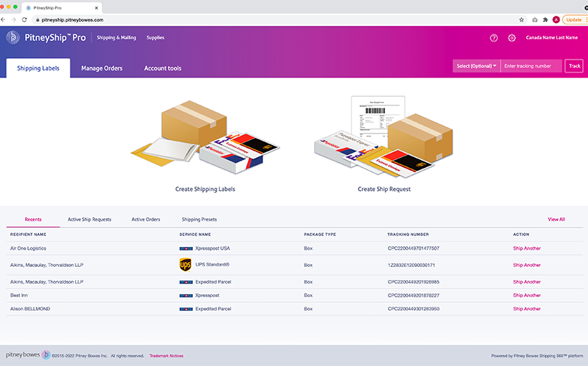
Task: Click Canada Post icon in Xpresspost USA row
Action: point(186,248)
